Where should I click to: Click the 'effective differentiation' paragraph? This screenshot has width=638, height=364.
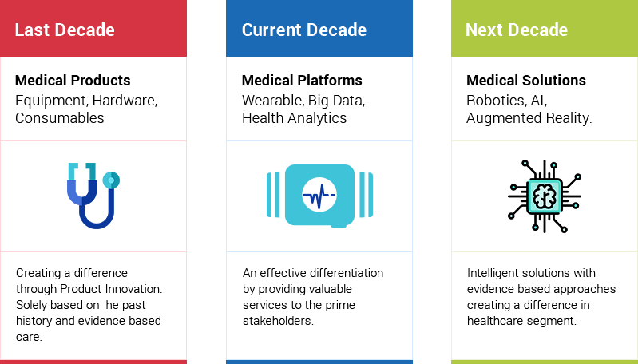pyautogui.click(x=313, y=297)
